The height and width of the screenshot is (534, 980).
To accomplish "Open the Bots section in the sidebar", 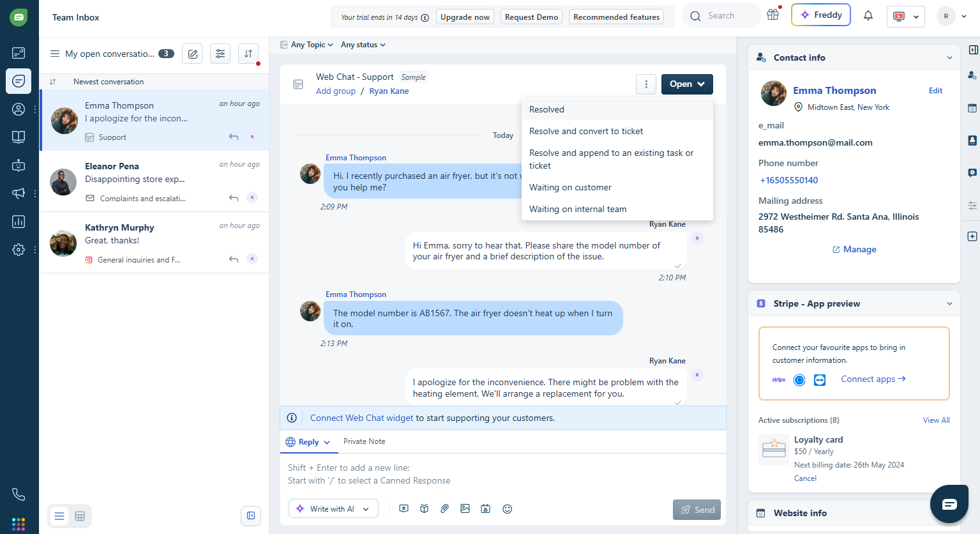I will point(19,165).
